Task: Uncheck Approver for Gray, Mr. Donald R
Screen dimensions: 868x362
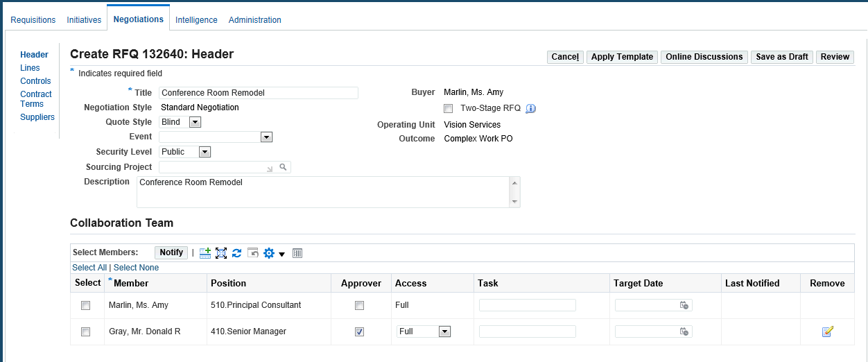Action: coord(359,331)
